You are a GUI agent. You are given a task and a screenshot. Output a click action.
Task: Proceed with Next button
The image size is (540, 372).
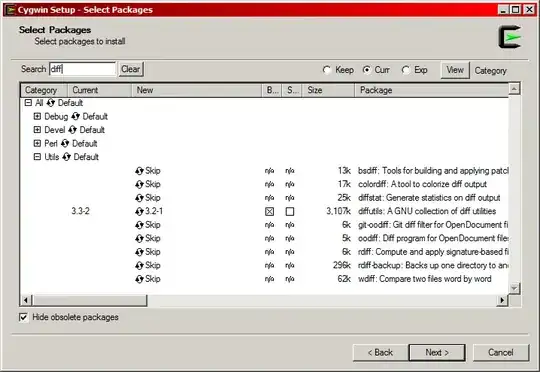[437, 353]
